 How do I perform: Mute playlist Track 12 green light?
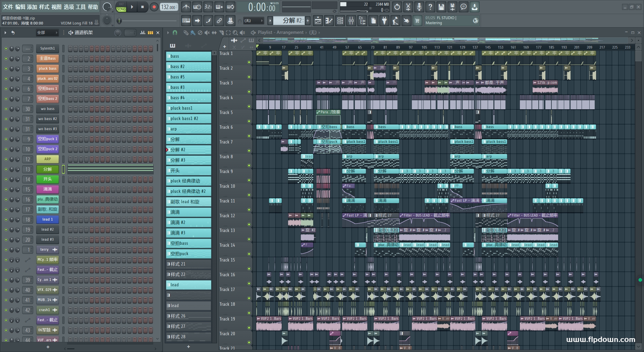(249, 225)
